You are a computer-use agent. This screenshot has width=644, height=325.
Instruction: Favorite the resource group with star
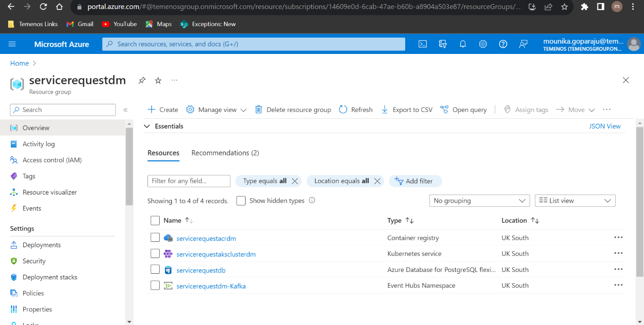pyautogui.click(x=158, y=80)
